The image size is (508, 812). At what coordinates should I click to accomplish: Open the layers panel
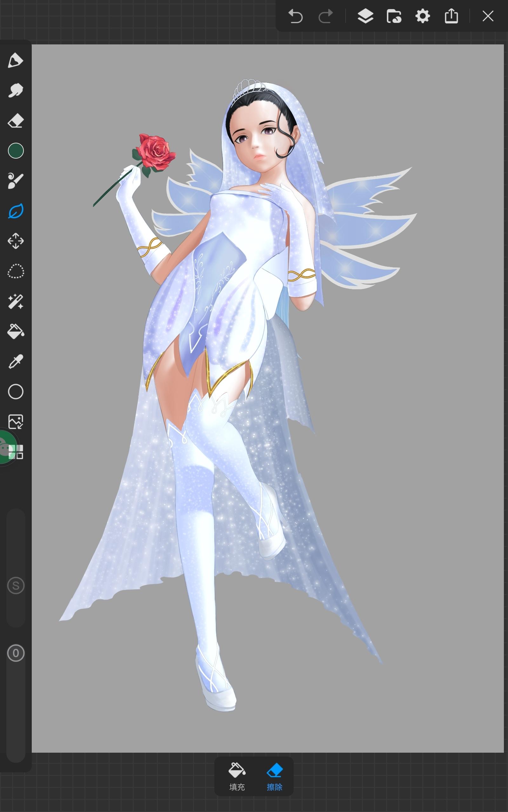point(365,16)
